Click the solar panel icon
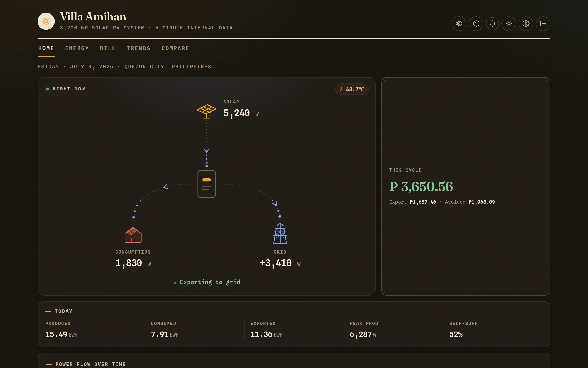 point(207,111)
